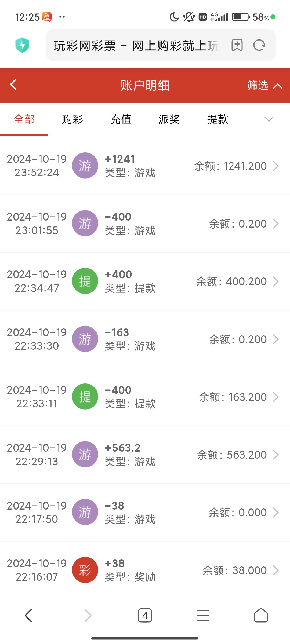Tap the browser back navigation arrow
The image size is (290, 644).
point(29,615)
